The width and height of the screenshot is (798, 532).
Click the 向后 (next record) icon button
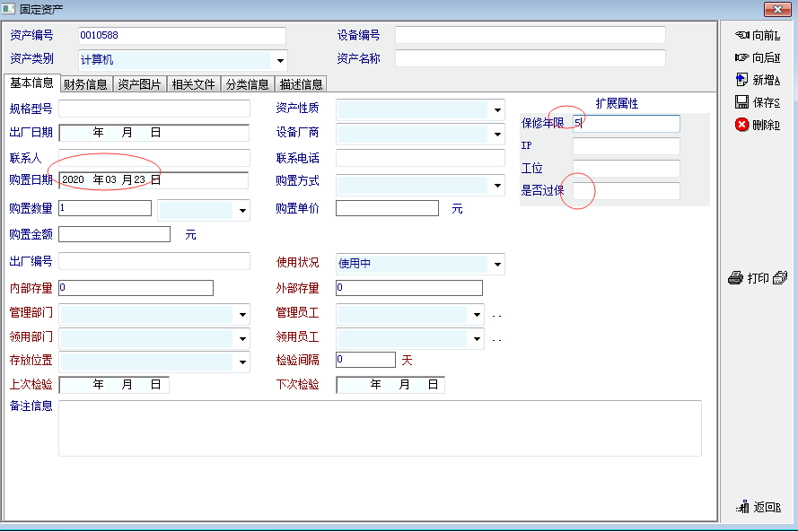coord(742,58)
